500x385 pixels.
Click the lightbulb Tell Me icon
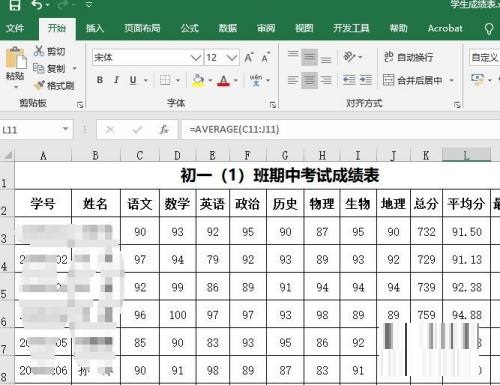tap(489, 29)
